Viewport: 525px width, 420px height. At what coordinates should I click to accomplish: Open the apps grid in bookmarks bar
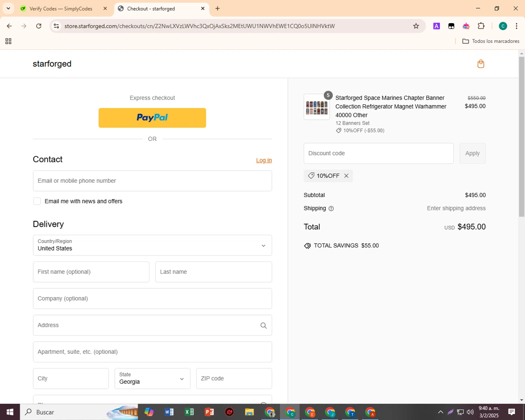(8, 41)
